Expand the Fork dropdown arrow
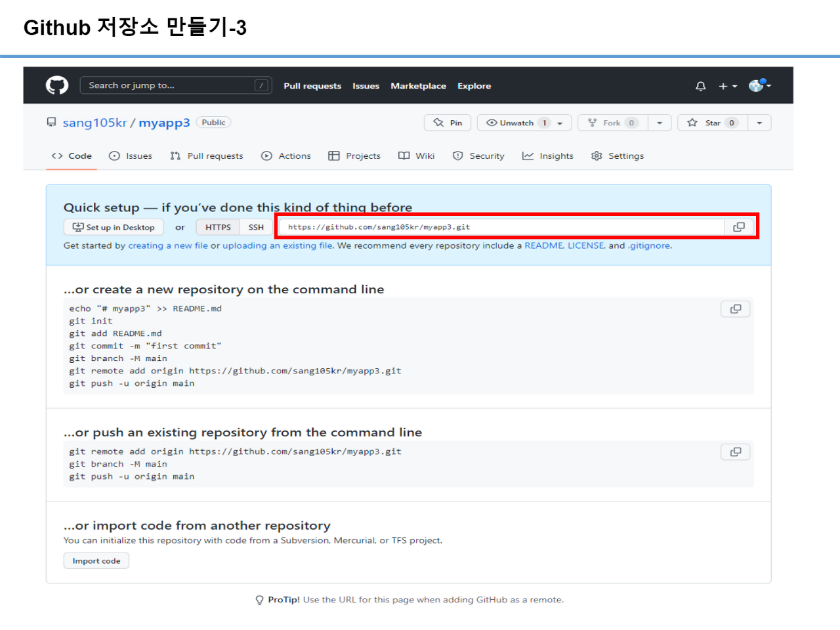 coord(660,123)
